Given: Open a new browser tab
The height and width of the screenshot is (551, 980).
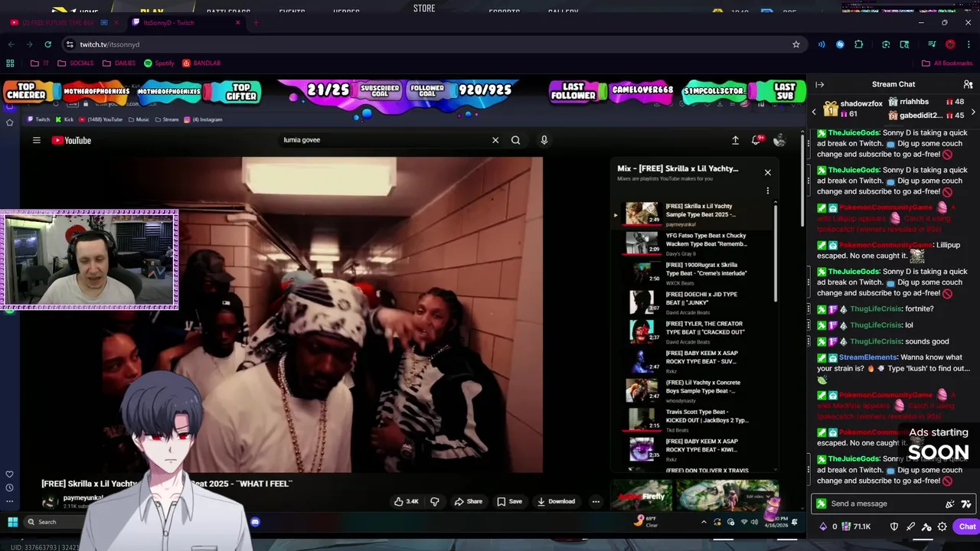Looking at the screenshot, I should click(256, 22).
